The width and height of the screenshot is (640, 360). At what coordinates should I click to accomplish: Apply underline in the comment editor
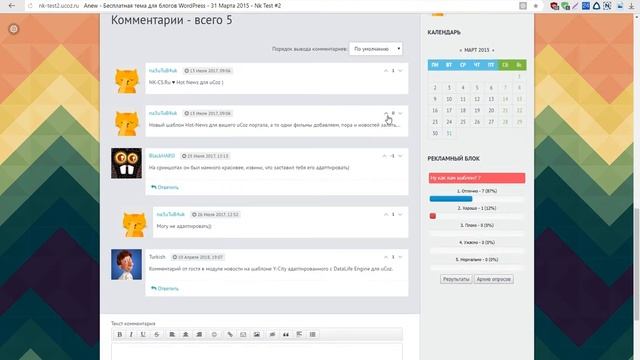tap(143, 334)
